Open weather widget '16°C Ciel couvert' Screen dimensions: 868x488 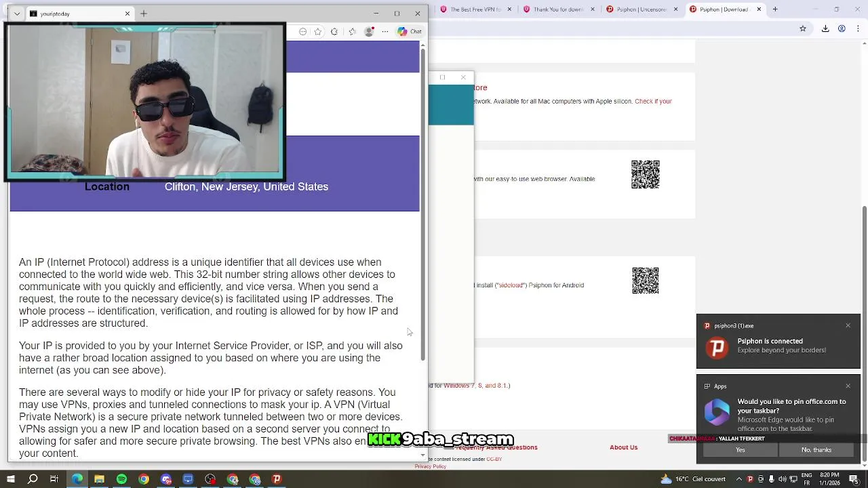[692, 479]
